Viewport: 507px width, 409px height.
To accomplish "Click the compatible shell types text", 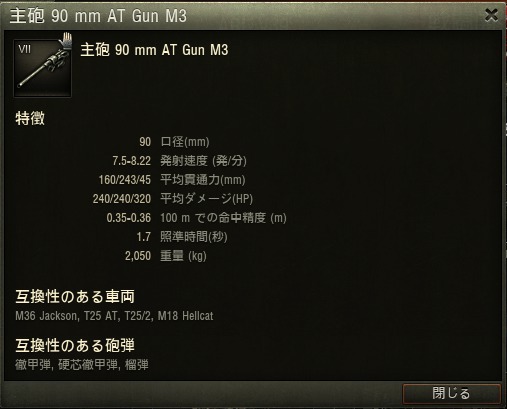I will coord(82,365).
